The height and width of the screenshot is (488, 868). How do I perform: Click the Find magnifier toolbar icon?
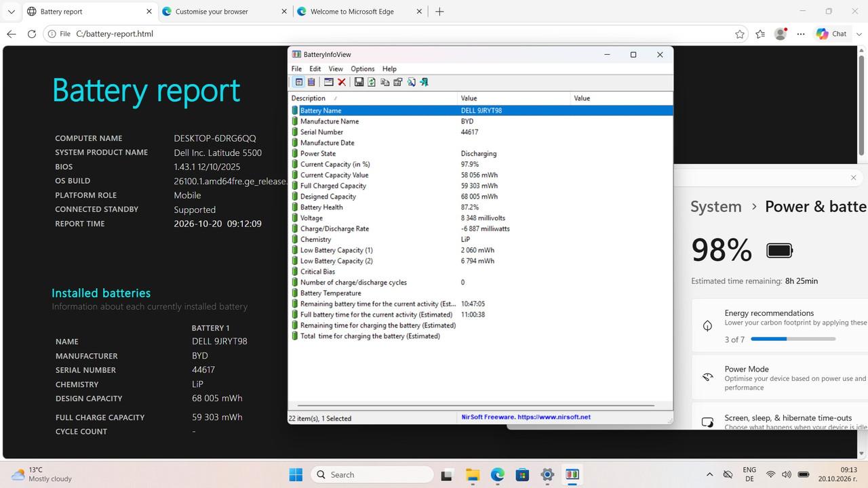tap(411, 82)
